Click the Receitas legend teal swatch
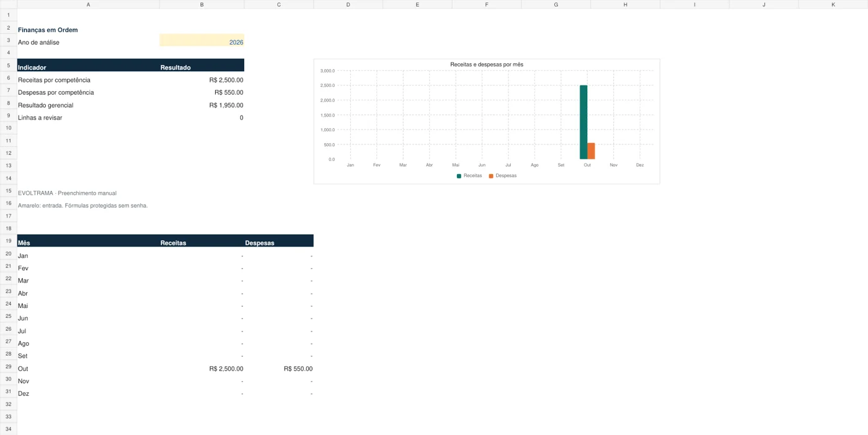 click(459, 176)
